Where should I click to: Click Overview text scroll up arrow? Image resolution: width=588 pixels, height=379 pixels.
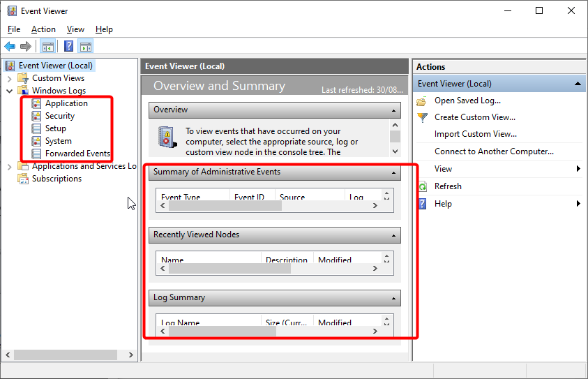point(395,125)
